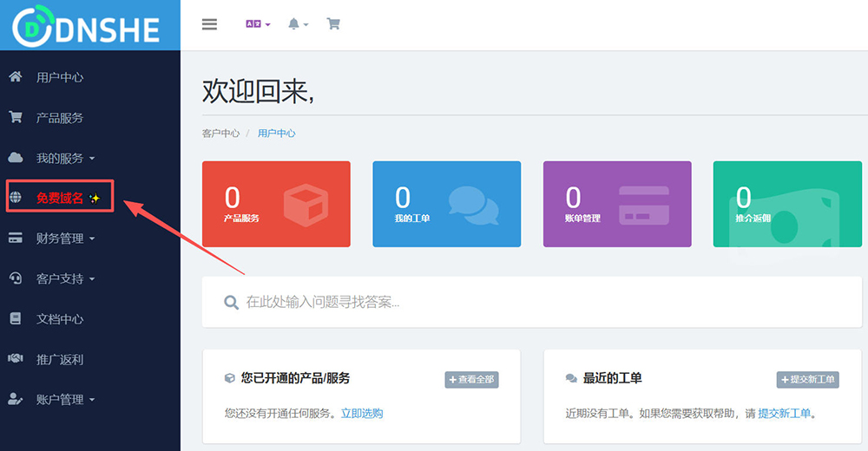Open the shopping cart icon in top bar
The image size is (868, 451).
click(333, 24)
